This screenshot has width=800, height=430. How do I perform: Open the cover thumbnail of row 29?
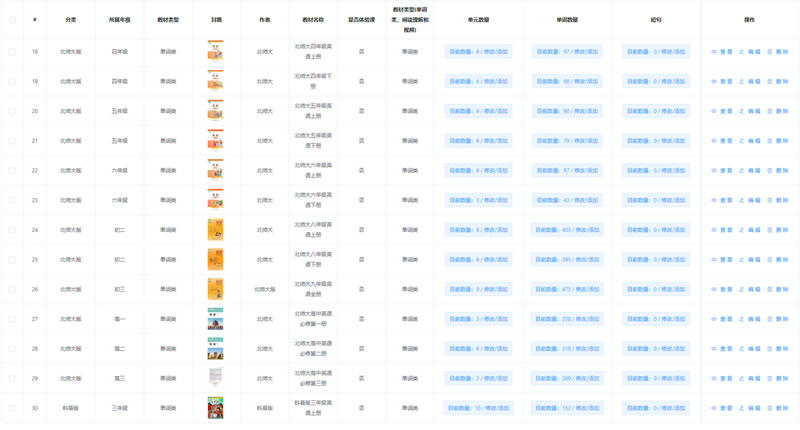click(x=215, y=378)
